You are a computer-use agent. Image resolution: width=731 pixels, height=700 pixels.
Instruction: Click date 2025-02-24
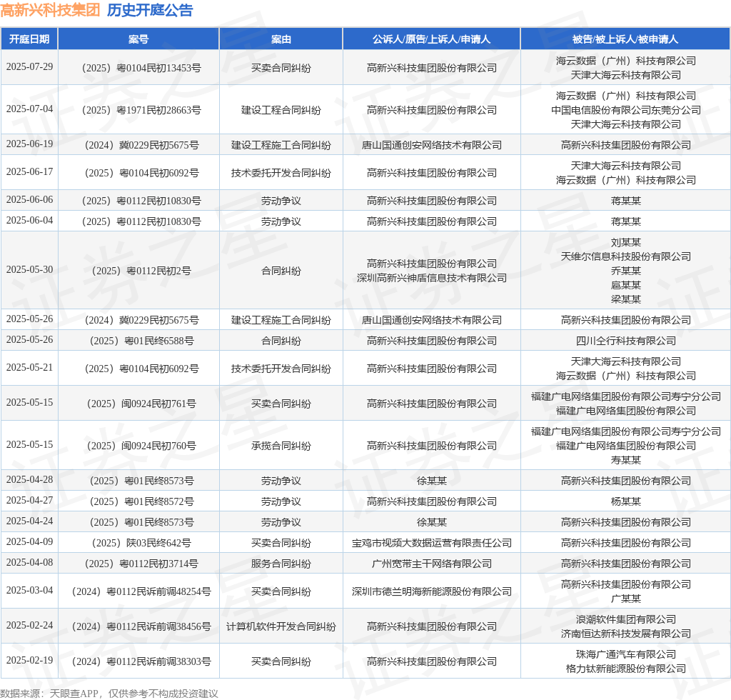tap(29, 626)
